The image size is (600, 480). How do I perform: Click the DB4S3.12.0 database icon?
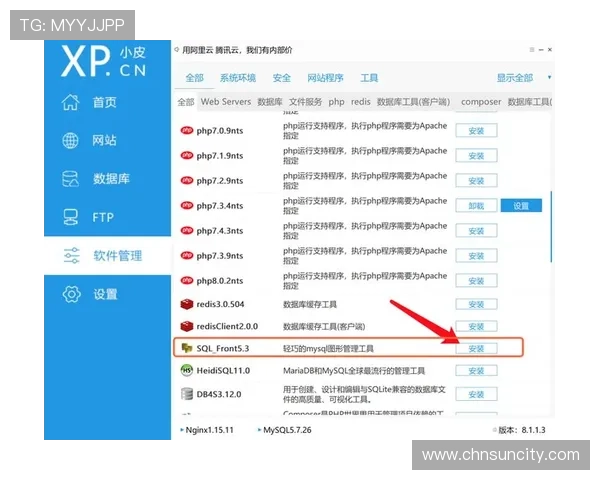(x=187, y=394)
